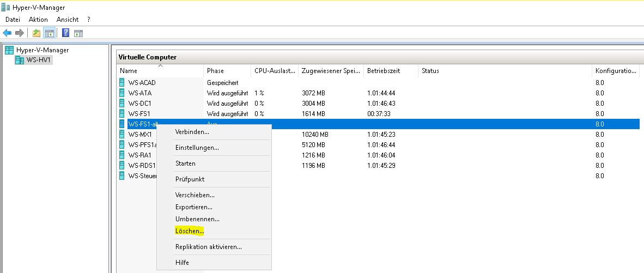
Task: Choose Verschieben... in context menu
Action: pyautogui.click(x=214, y=195)
